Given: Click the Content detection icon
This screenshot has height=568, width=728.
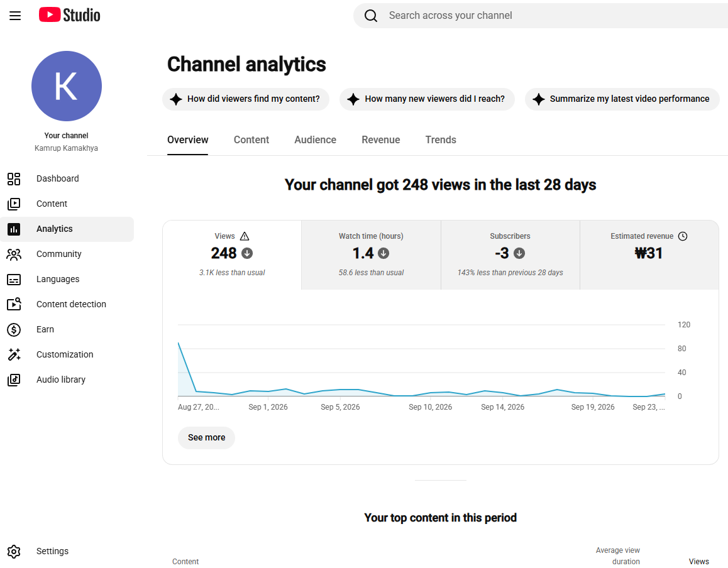Looking at the screenshot, I should [14, 304].
